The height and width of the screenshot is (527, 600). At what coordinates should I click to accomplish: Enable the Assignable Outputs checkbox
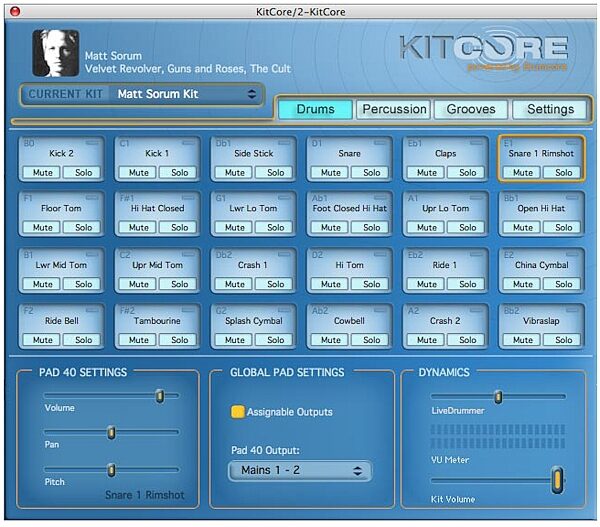[238, 411]
